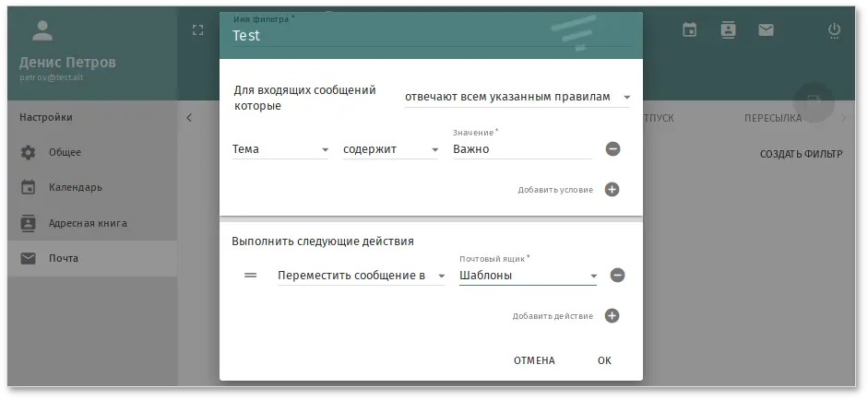Open the mail envelope icon in top bar
The image size is (868, 400).
tap(767, 29)
